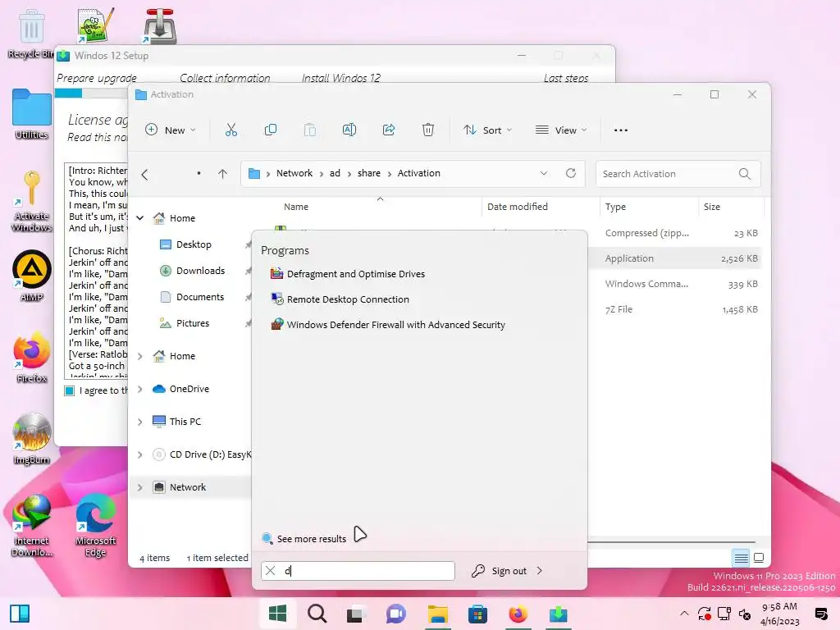Click the Delete trash icon in toolbar
Image resolution: width=840 pixels, height=630 pixels.
[428, 130]
